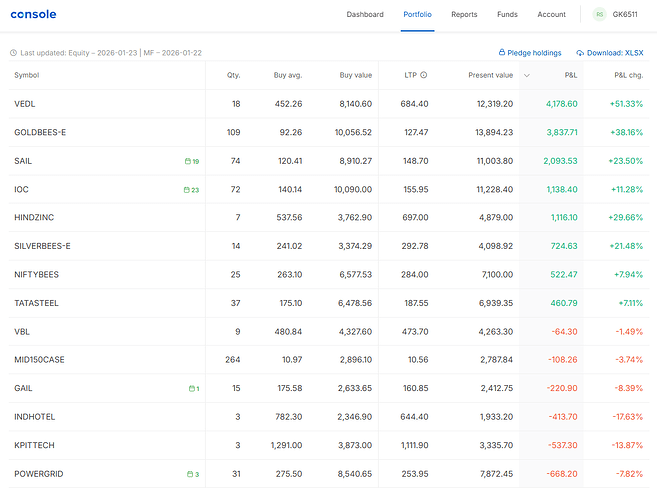Screen dimensions: 657x500
Task: Click the SAIL event badge showing 19
Action: coord(191,161)
